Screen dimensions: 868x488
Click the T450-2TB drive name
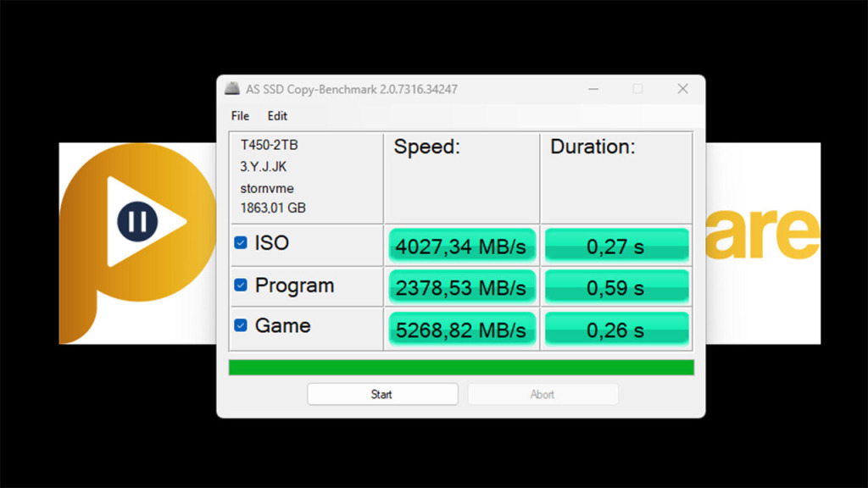tap(269, 145)
